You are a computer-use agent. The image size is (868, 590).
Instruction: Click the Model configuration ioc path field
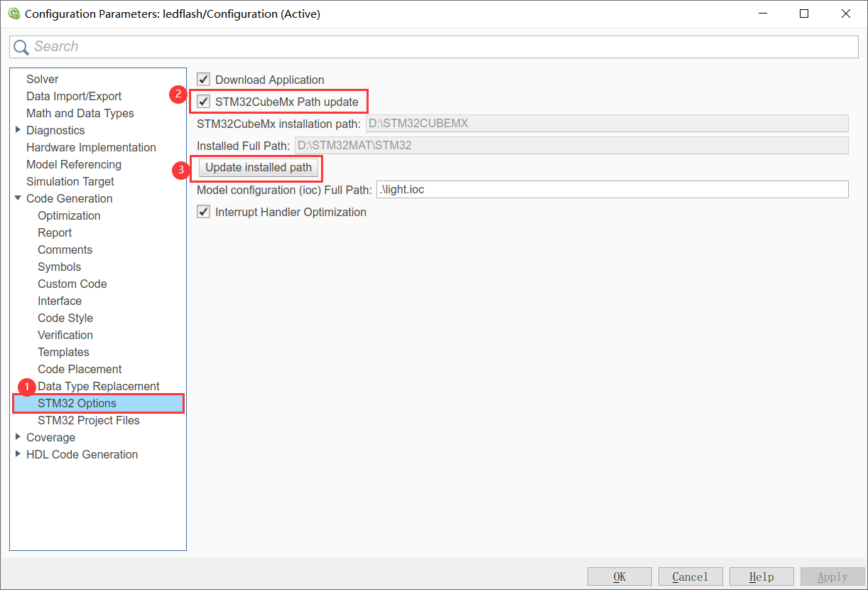pyautogui.click(x=612, y=190)
